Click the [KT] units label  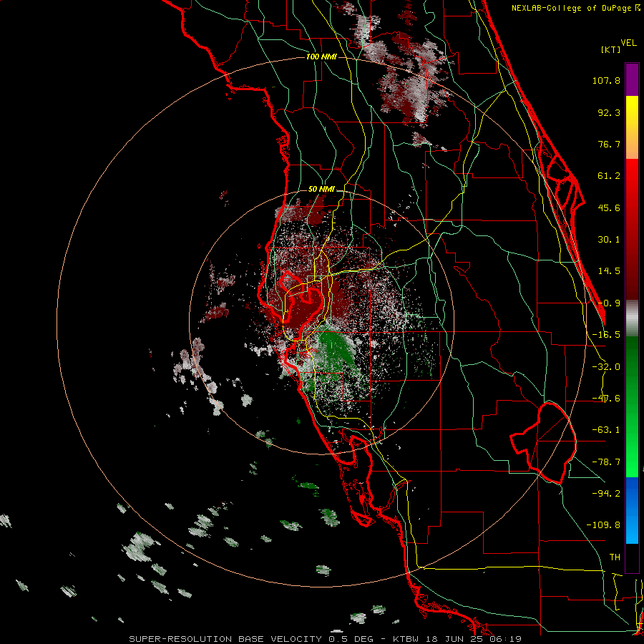(x=611, y=49)
